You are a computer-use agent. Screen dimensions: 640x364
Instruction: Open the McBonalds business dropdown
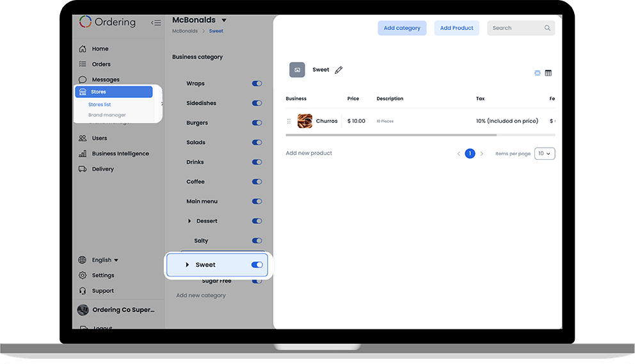pyautogui.click(x=224, y=20)
